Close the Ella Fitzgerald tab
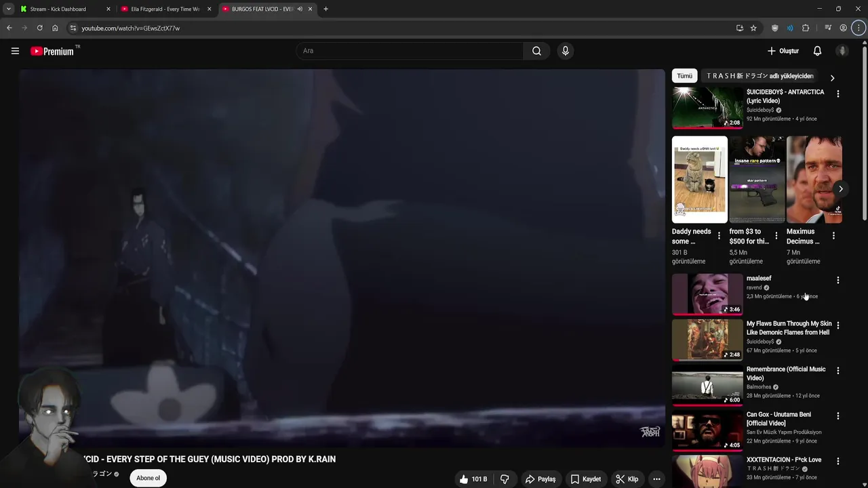The width and height of the screenshot is (868, 488). 209,9
